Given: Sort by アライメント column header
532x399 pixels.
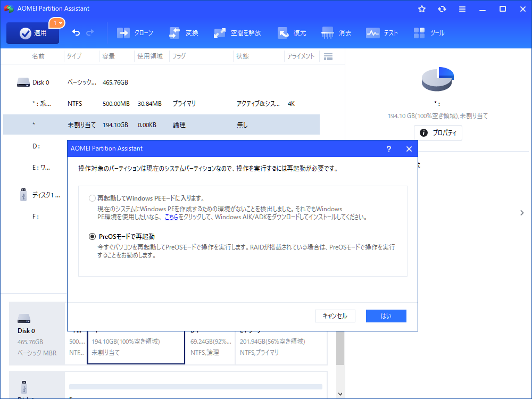Looking at the screenshot, I should point(301,56).
